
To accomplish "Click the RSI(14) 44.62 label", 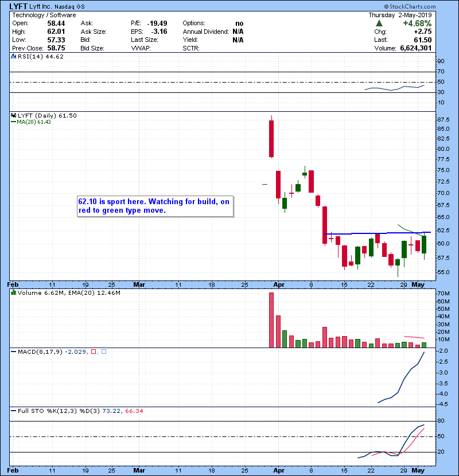I will [x=41, y=56].
